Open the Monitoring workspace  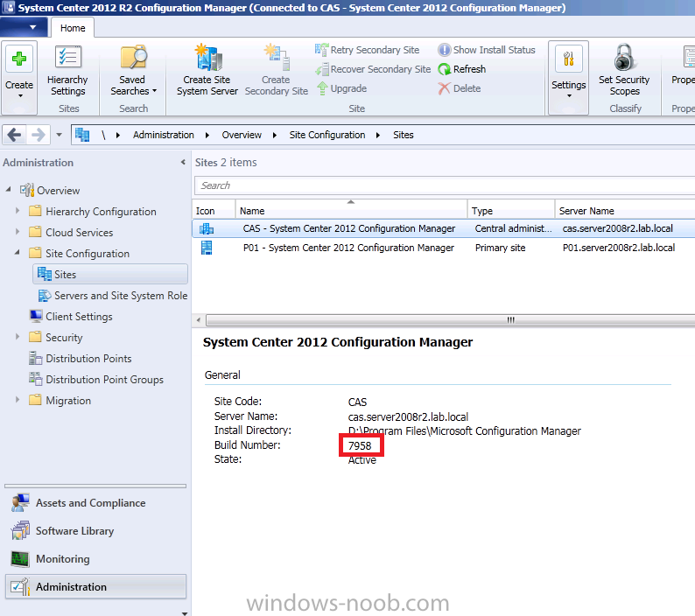(95, 559)
